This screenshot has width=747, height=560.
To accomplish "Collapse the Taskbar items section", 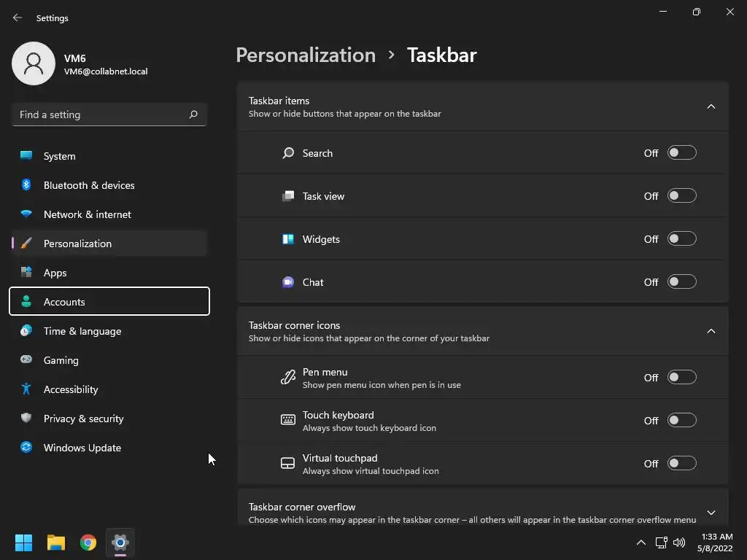I will [x=711, y=106].
